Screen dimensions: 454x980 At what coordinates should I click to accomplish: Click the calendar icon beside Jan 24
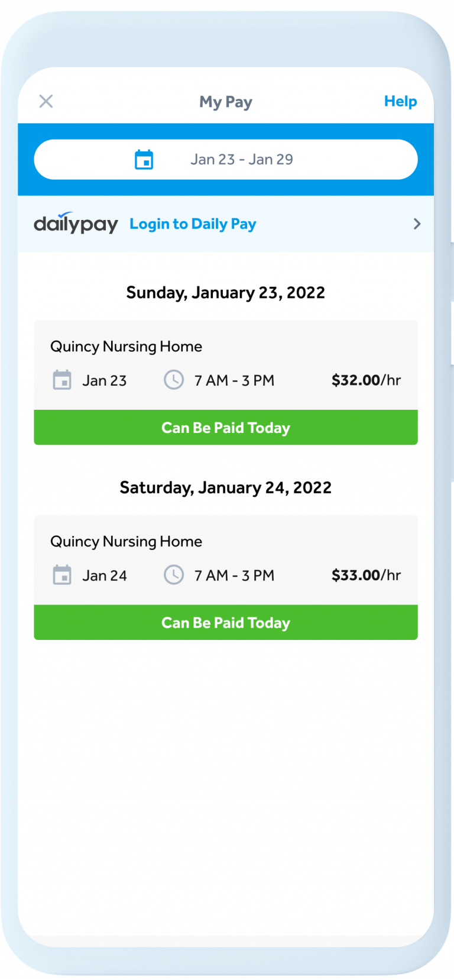[62, 575]
